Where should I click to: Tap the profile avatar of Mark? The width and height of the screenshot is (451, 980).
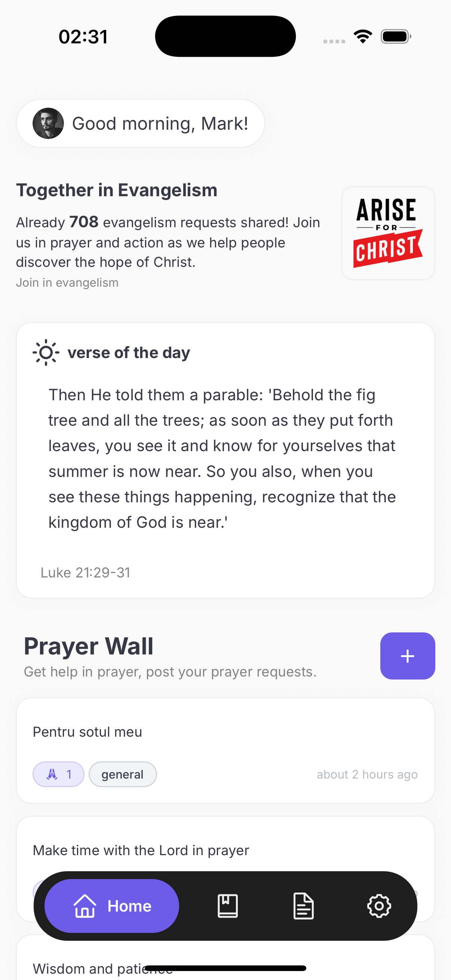48,123
